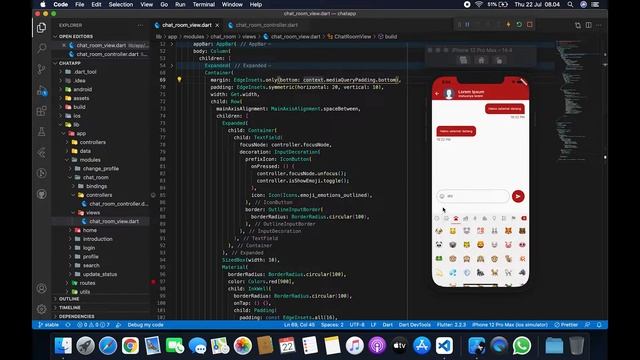The height and width of the screenshot is (360, 640).
Task: Click the Spaces: 2 indentation setting
Action: 332,325
